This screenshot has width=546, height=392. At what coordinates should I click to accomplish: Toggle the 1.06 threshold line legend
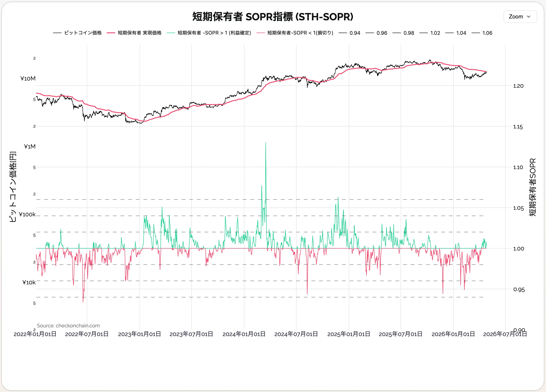click(487, 33)
